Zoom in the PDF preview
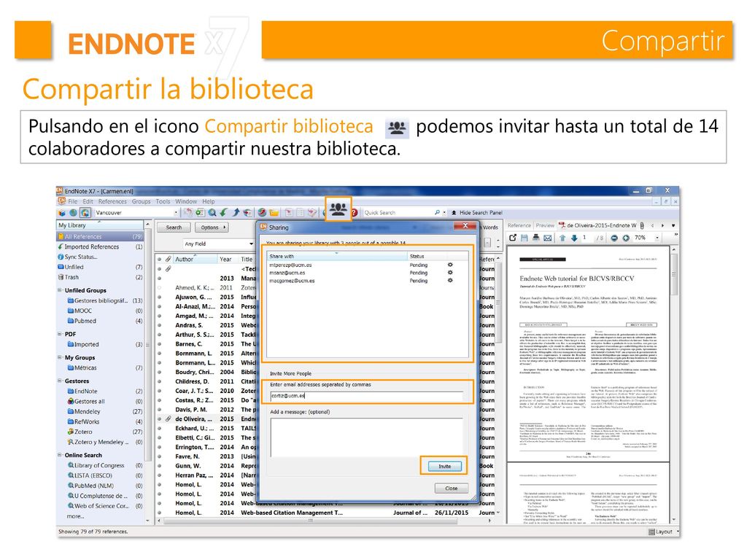Screen dimensions: 747x560 point(626,238)
